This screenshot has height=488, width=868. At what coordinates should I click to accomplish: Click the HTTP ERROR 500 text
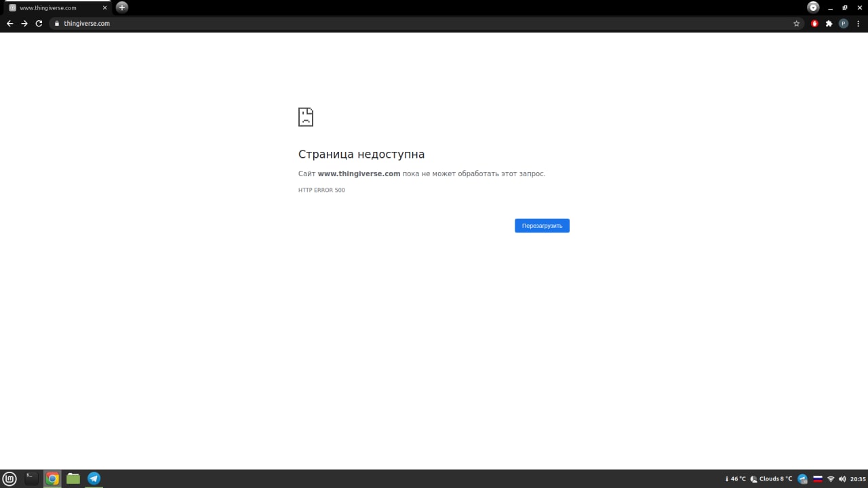[321, 190]
